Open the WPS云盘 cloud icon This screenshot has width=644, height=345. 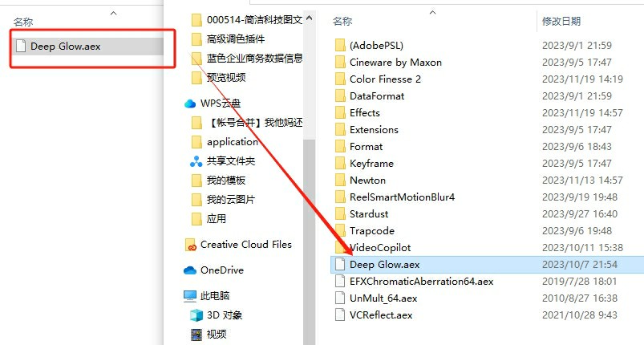pos(190,103)
